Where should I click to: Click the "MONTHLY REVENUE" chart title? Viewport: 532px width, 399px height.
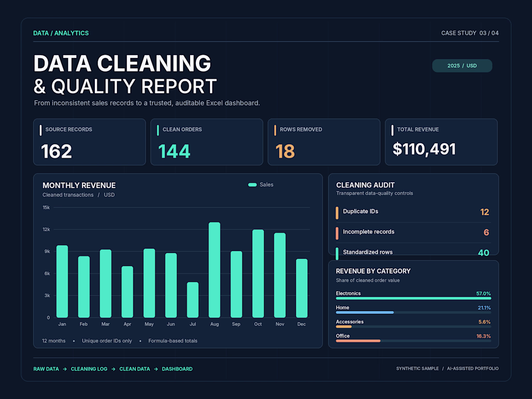tap(79, 186)
